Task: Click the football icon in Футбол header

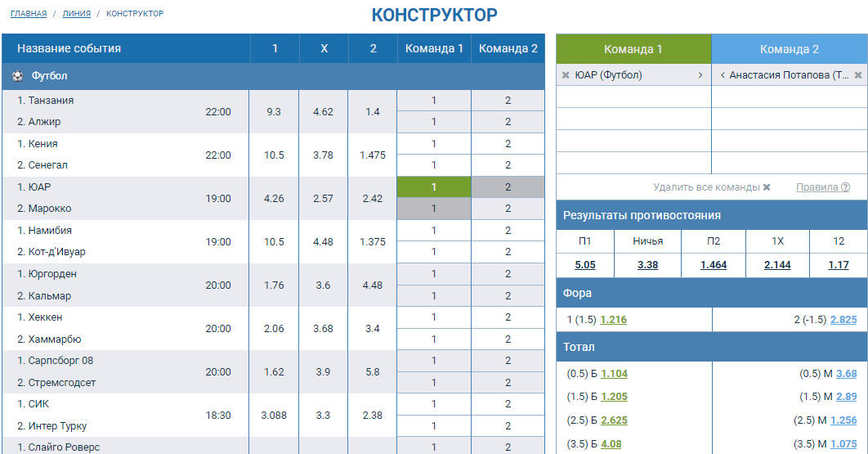Action: (18, 76)
